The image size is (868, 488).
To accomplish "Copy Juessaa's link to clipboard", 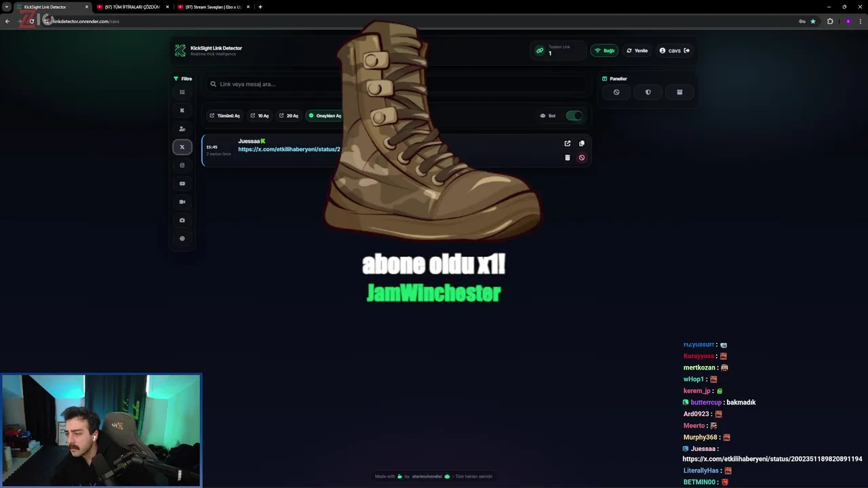I will tap(581, 143).
